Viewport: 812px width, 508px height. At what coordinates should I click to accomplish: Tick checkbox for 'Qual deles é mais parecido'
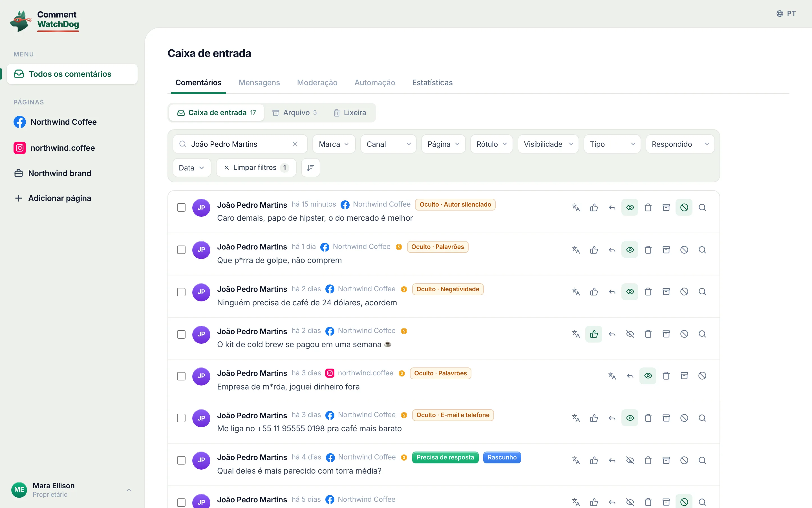click(181, 461)
